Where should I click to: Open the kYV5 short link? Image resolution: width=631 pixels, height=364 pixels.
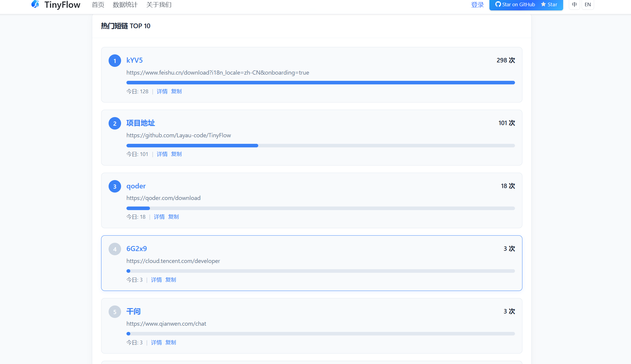[x=134, y=60]
